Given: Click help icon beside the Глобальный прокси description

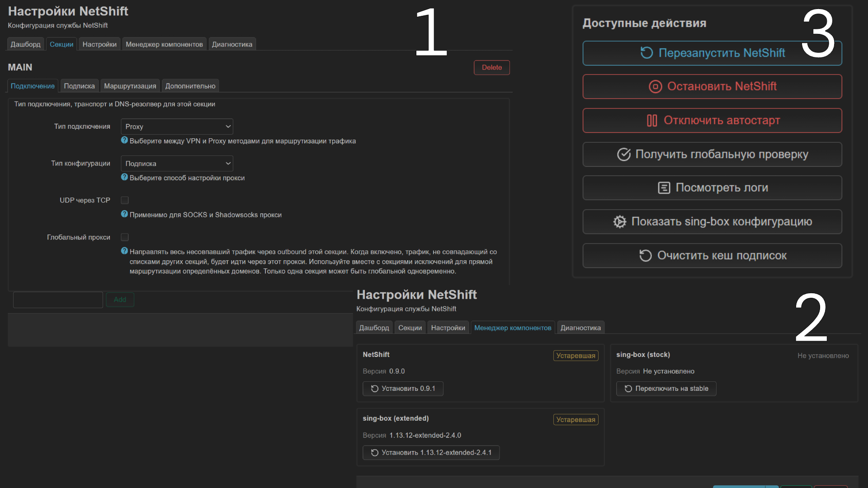Looking at the screenshot, I should (124, 251).
